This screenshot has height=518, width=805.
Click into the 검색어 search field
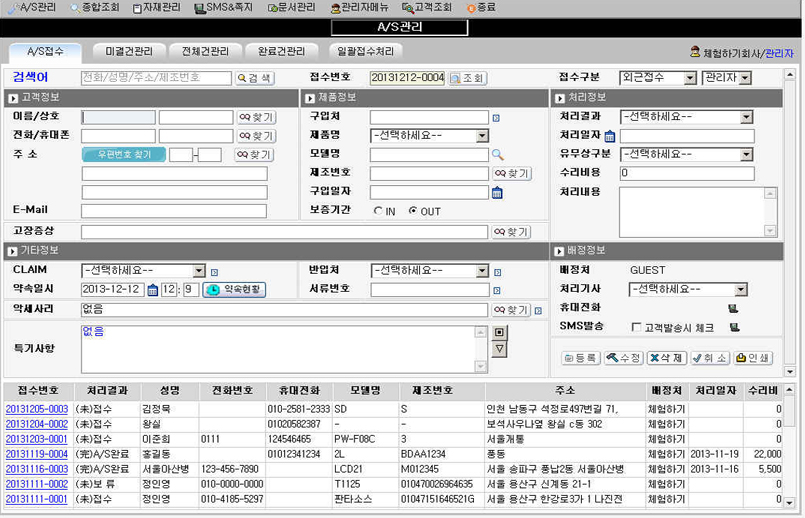click(x=155, y=78)
